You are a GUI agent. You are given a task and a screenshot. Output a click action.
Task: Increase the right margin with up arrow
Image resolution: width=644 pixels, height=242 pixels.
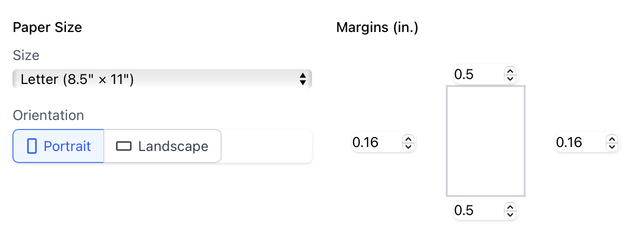point(612,139)
